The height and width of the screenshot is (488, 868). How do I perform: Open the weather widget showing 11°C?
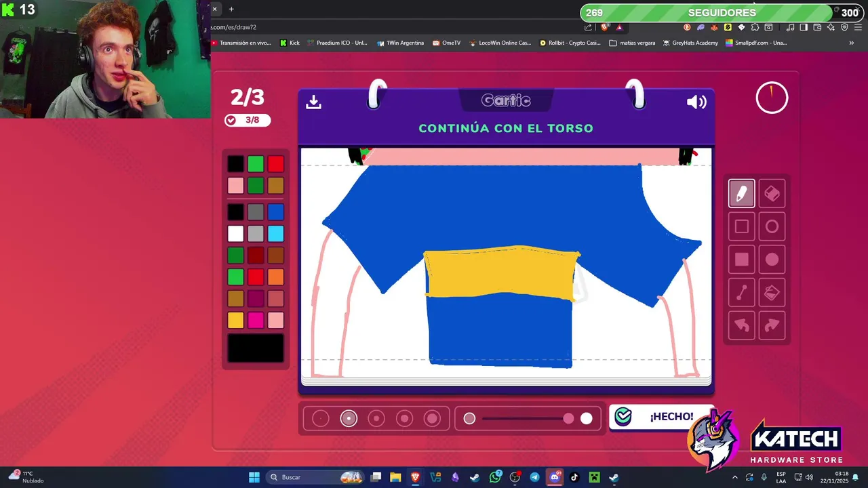[25, 477]
